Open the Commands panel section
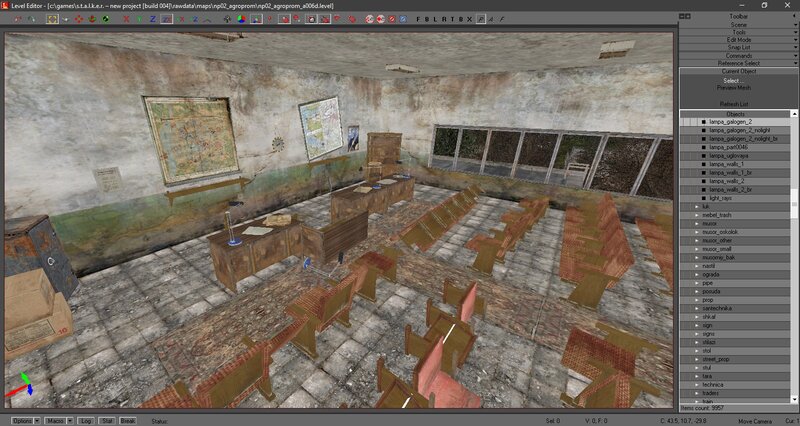This screenshot has width=800, height=426. coord(738,55)
